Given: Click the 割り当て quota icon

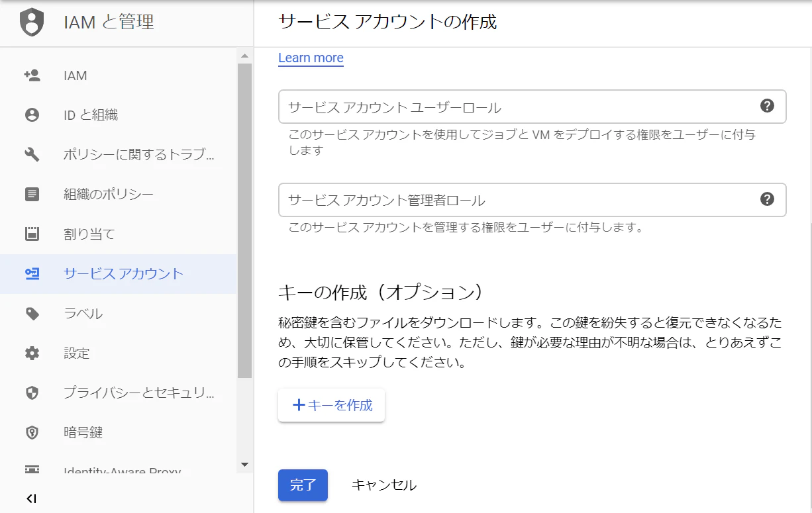Looking at the screenshot, I should [x=32, y=234].
